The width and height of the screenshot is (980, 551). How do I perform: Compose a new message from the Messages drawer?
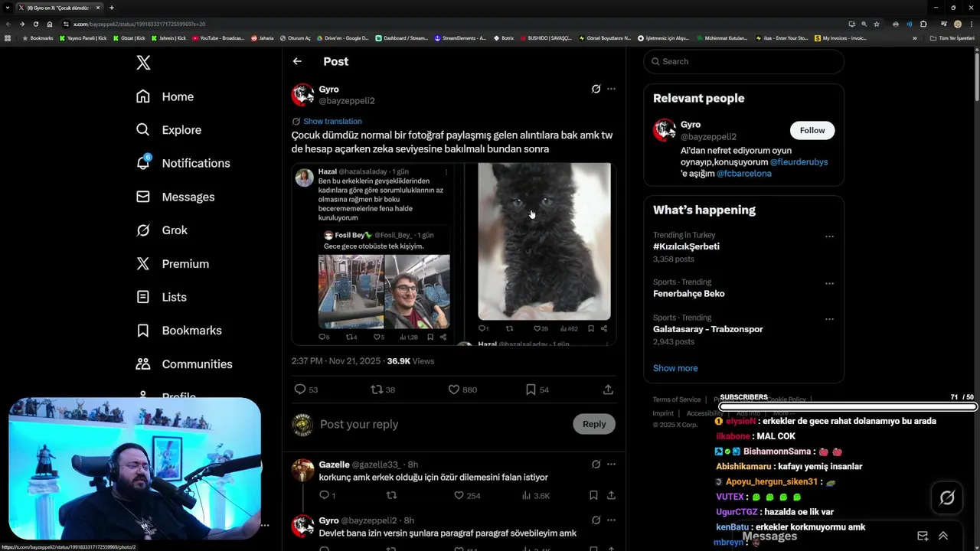point(923,536)
